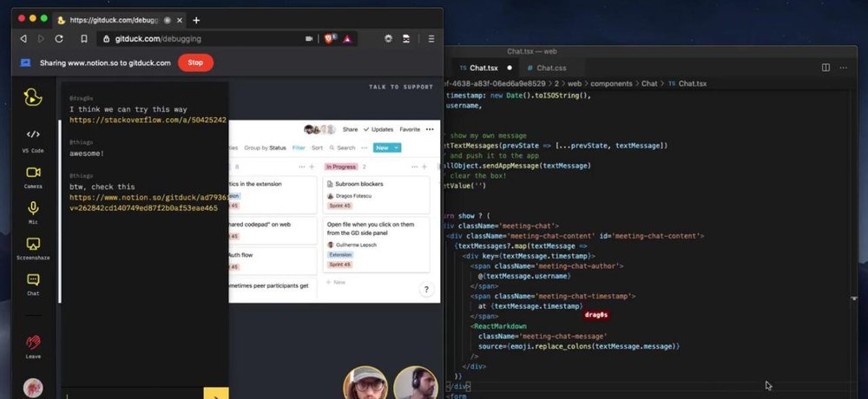The width and height of the screenshot is (868, 399).
Task: Open the browser hamburger menu
Action: [x=431, y=39]
